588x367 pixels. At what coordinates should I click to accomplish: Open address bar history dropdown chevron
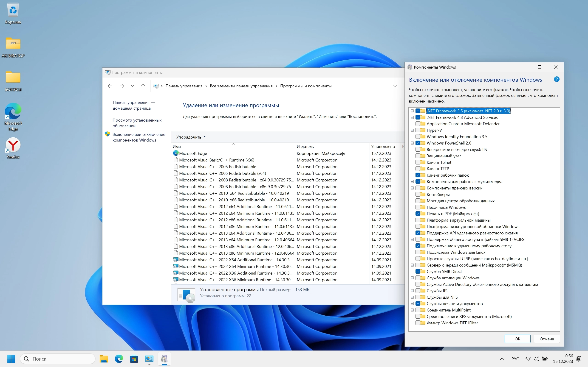point(395,86)
